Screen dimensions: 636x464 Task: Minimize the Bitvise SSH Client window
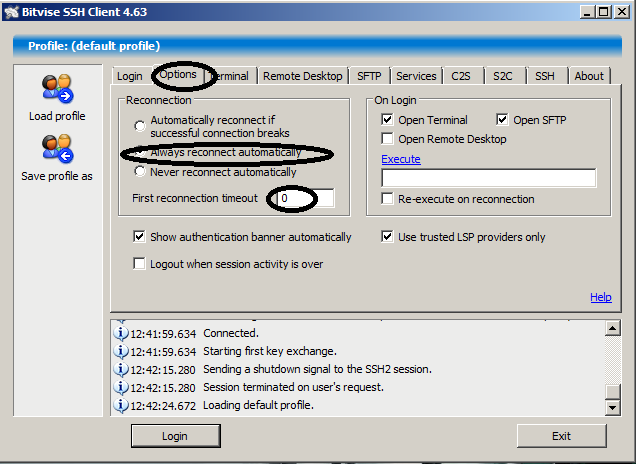tap(587, 12)
